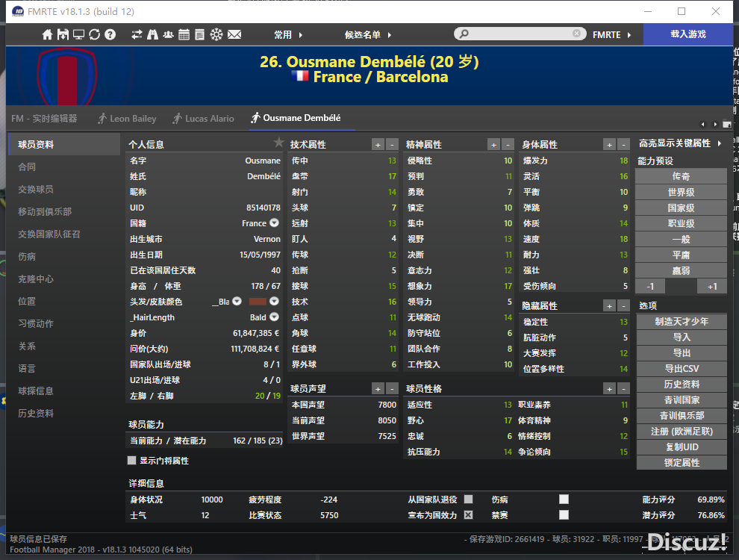The width and height of the screenshot is (739, 560).
Task: Switch to the FM - 实时编辑器 tab
Action: point(44,118)
